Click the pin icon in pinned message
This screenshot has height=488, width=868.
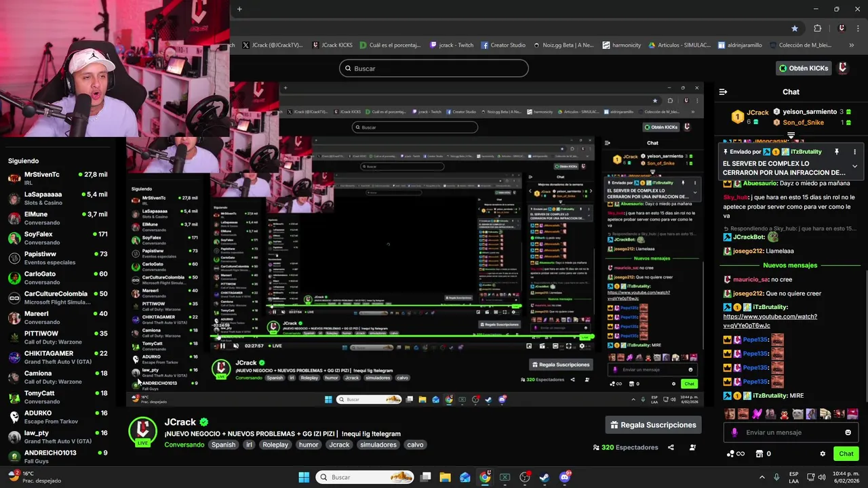836,152
